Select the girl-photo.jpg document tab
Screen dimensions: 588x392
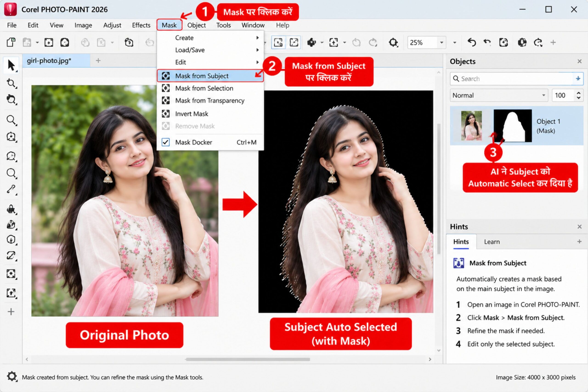[x=56, y=60]
